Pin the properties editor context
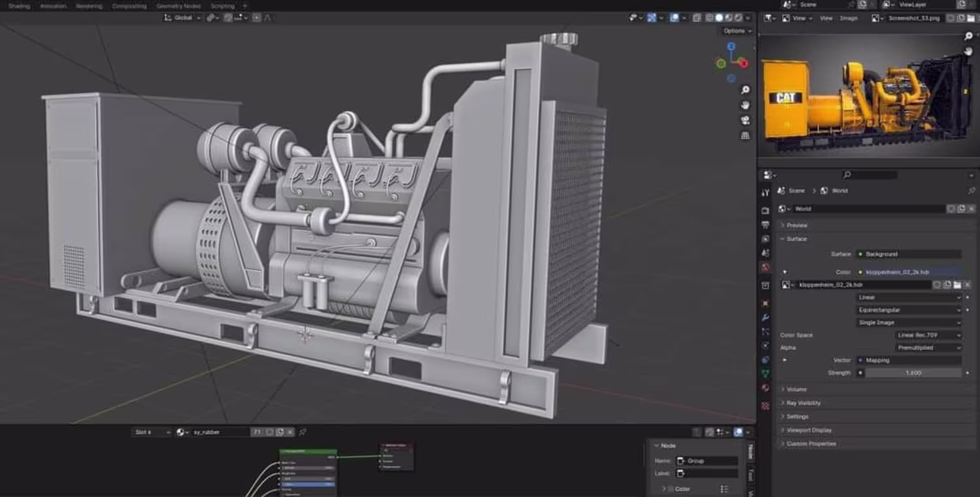The height and width of the screenshot is (497, 980). [972, 191]
